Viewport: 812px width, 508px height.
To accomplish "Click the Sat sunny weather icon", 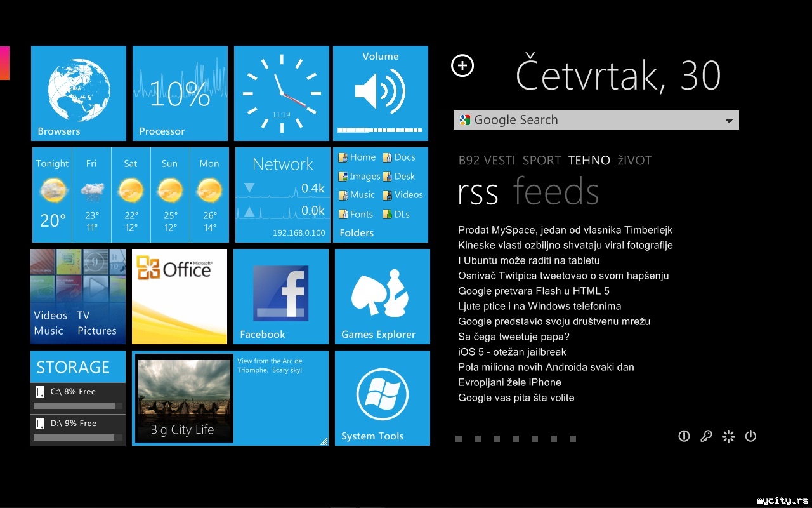I will (x=131, y=190).
